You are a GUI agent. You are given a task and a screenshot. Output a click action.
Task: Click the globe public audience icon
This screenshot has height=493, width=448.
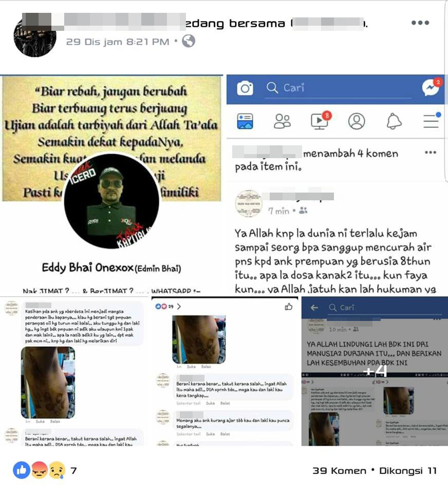[x=189, y=41]
